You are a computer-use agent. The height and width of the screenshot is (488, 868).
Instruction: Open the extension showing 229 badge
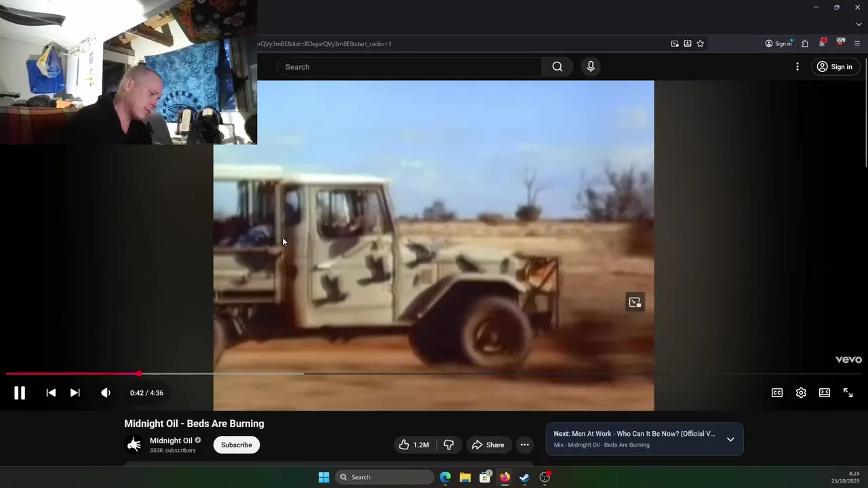point(840,43)
